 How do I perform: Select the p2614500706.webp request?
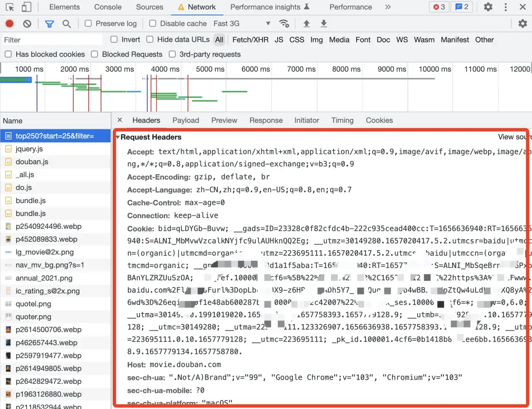click(55, 330)
